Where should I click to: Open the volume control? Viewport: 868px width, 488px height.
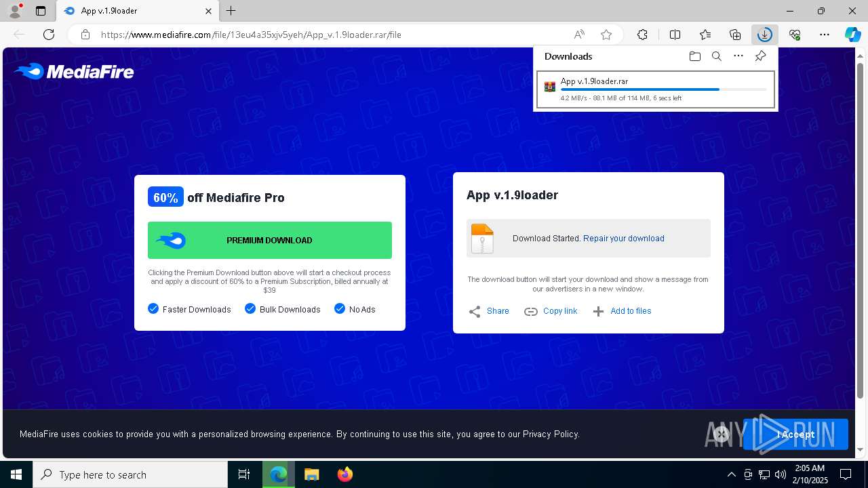click(x=780, y=474)
